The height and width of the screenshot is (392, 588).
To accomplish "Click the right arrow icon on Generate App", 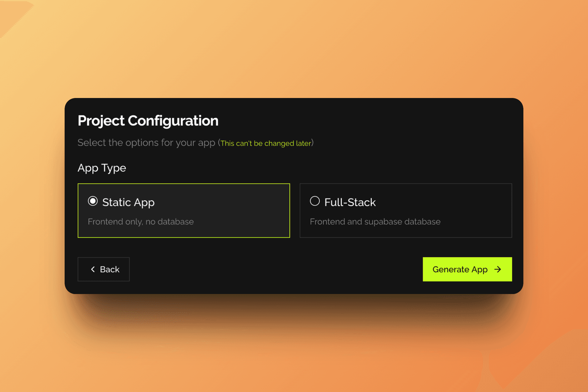I will point(498,269).
